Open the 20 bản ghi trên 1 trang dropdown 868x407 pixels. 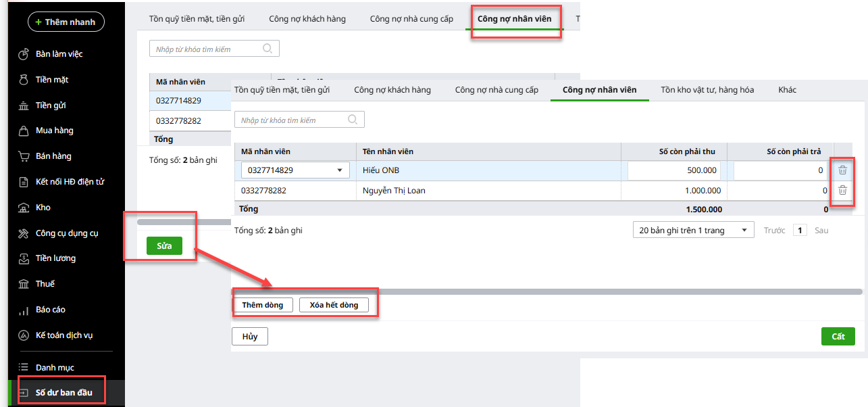(693, 231)
